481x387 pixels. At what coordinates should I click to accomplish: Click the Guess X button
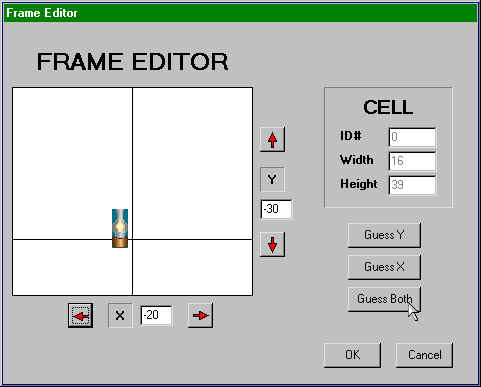384,267
